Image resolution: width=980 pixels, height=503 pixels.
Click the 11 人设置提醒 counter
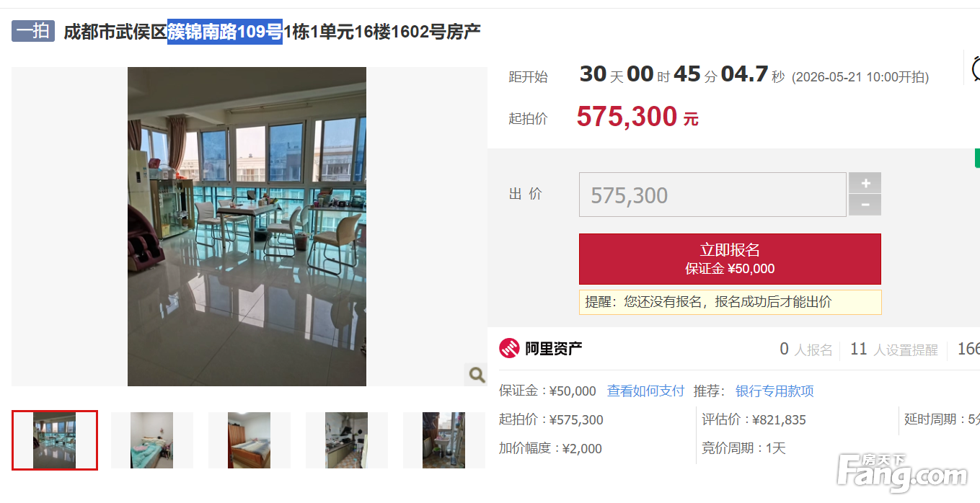tap(894, 350)
